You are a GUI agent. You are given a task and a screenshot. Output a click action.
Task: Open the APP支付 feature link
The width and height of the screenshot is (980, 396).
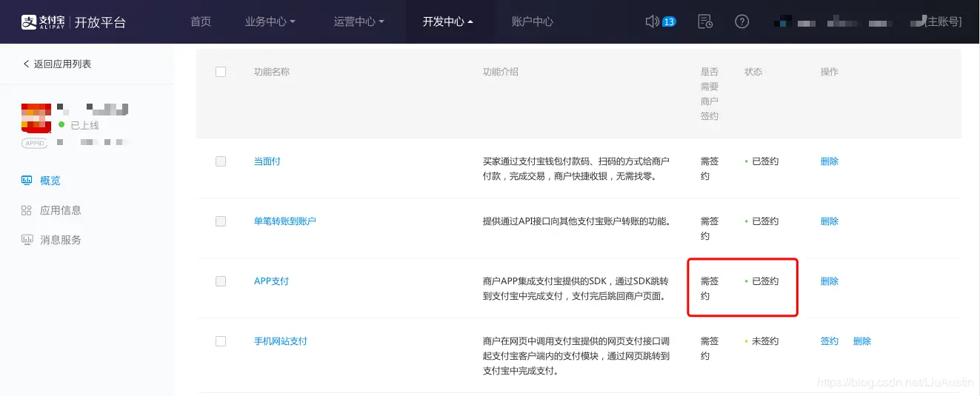271,281
